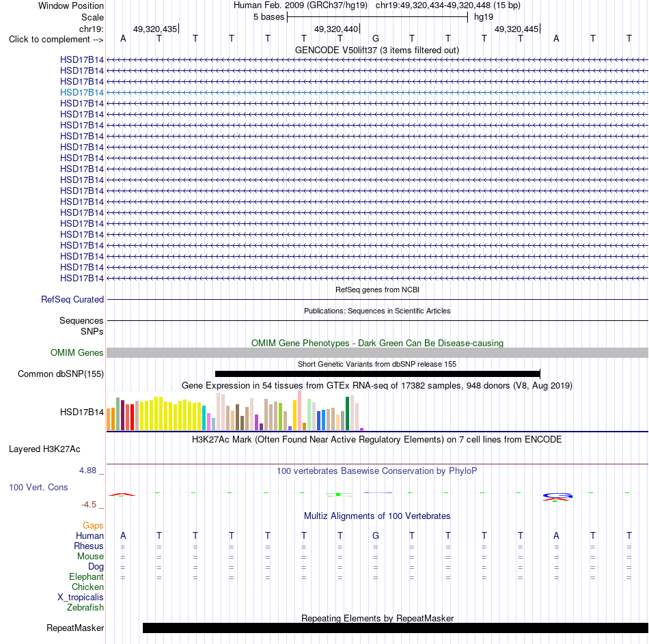This screenshot has width=649, height=644.
Task: Click the 'hg19' text next to the scale bar
Action: click(x=484, y=17)
